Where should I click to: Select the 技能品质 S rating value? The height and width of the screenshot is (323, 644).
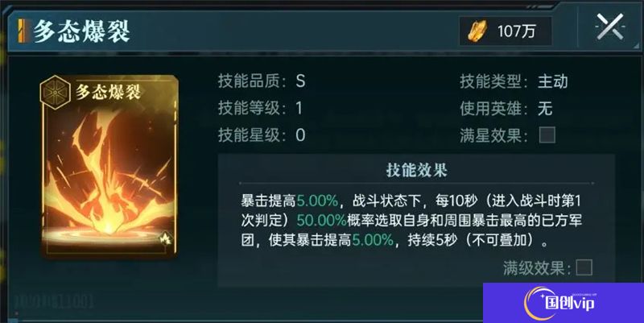coord(300,81)
